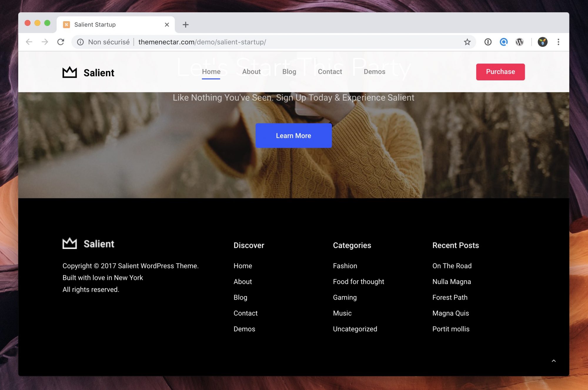Click the scroll-to-top arrow in footer

(554, 361)
